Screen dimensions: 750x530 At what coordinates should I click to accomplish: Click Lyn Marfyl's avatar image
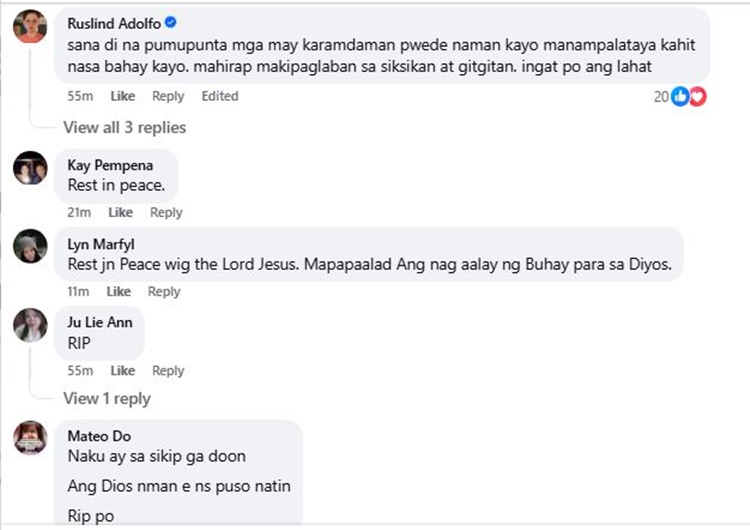tap(30, 247)
